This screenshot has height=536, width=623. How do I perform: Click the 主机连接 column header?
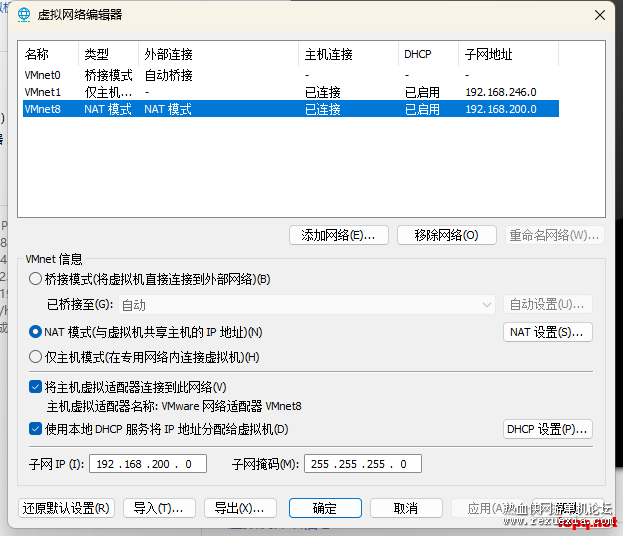(x=348, y=54)
